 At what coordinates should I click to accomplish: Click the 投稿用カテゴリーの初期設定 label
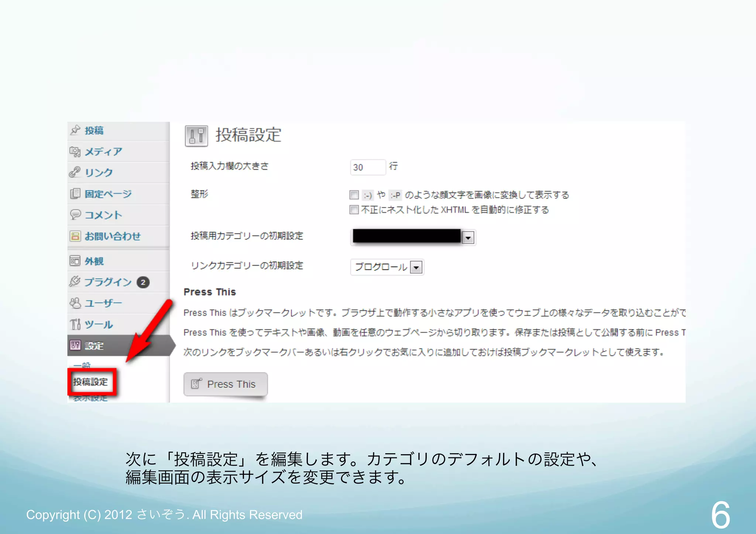click(247, 236)
